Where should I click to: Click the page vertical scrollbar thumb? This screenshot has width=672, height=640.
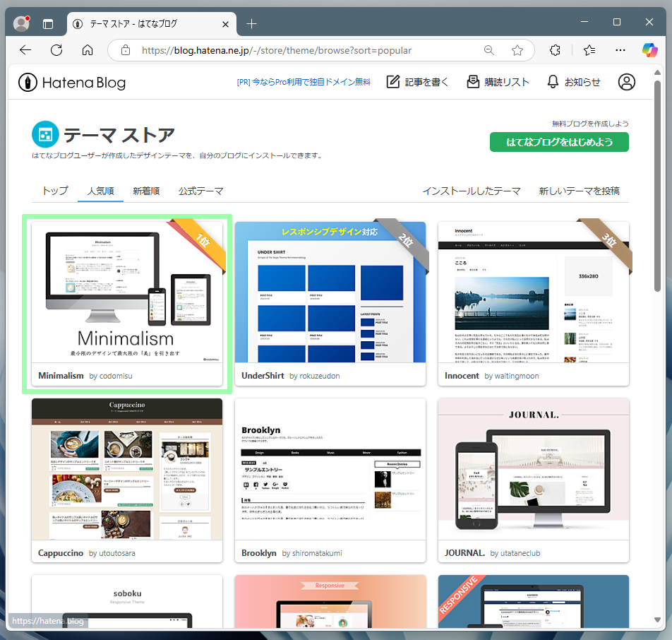657,186
